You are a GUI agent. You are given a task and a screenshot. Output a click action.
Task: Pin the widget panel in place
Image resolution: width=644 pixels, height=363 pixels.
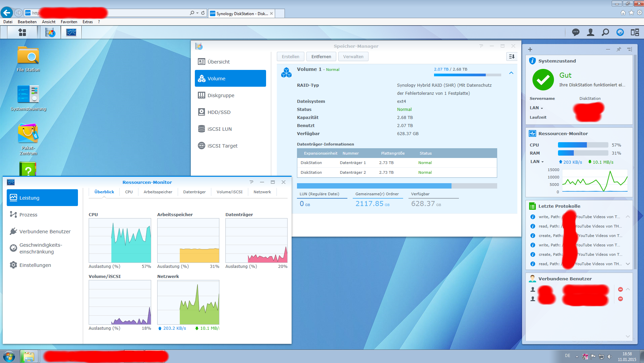618,49
